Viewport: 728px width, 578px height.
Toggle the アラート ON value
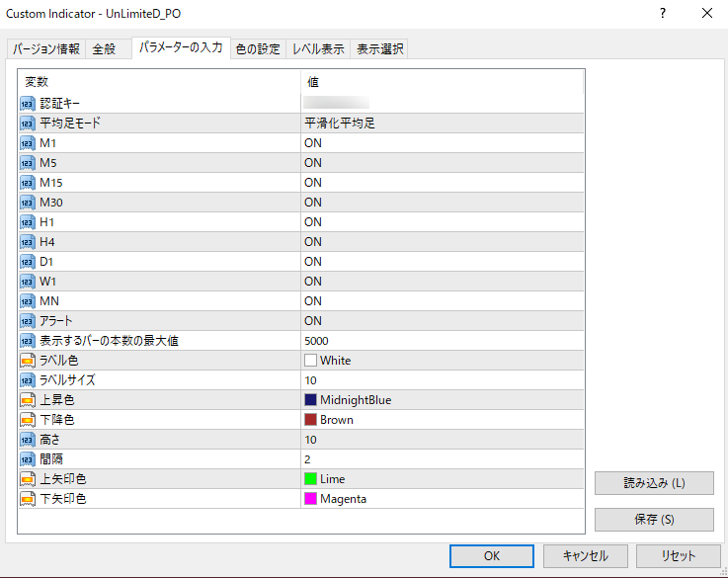[x=442, y=321]
